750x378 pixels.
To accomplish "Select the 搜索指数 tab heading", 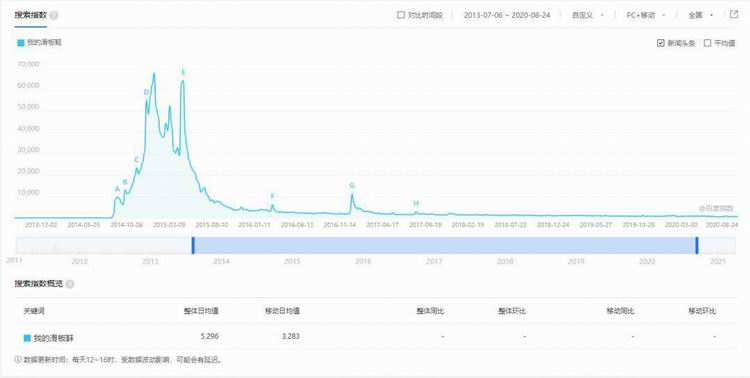I will [x=30, y=15].
